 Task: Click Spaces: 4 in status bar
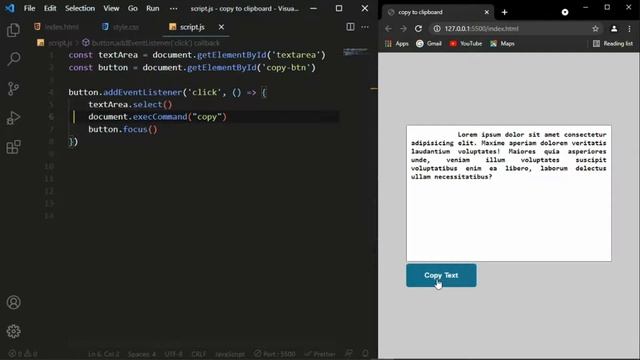tap(142, 354)
